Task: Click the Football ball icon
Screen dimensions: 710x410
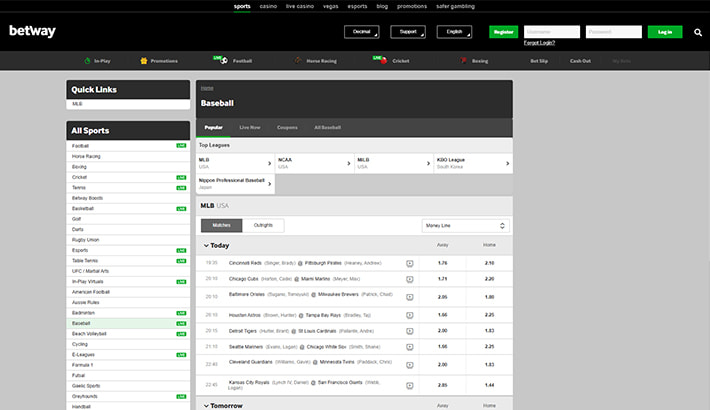Action: tap(224, 60)
